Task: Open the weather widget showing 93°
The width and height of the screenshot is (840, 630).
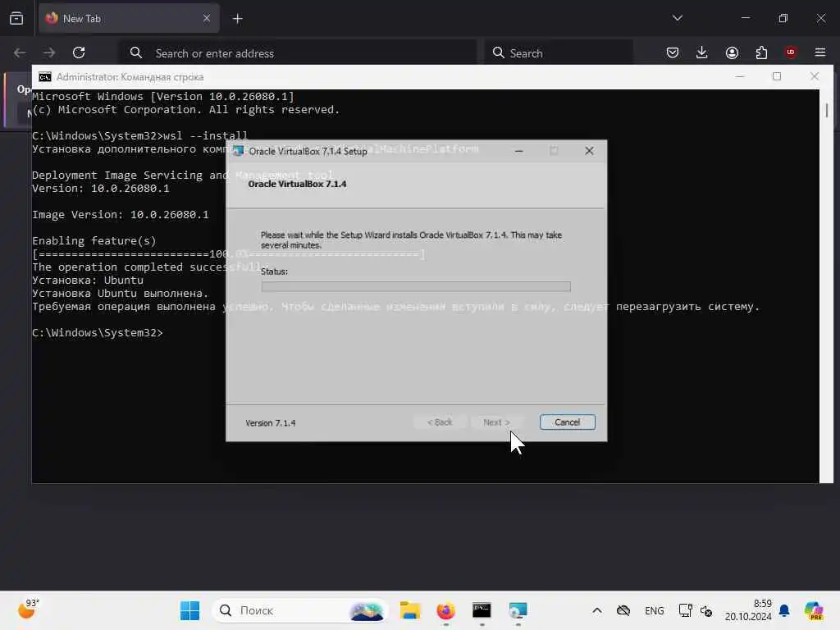Action: coord(28,609)
